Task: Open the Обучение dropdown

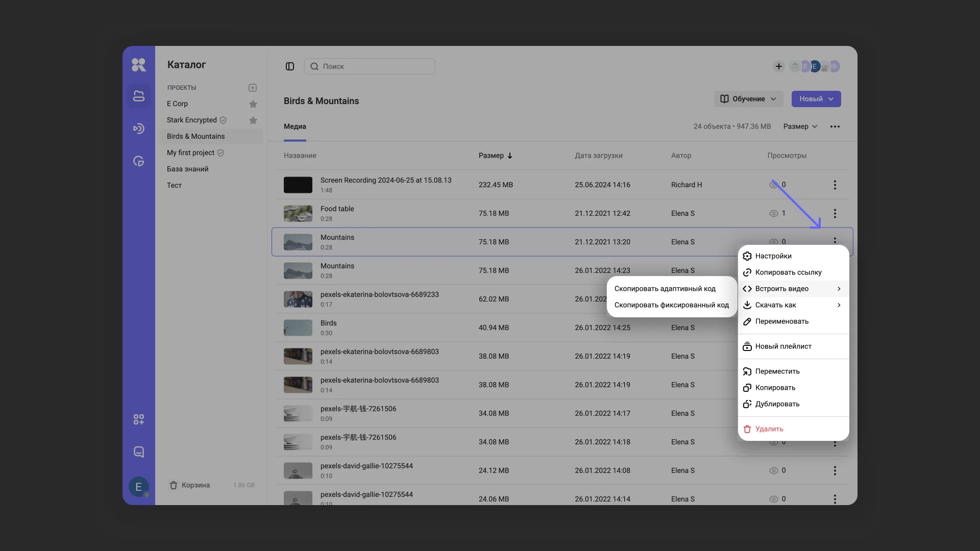Action: 748,99
